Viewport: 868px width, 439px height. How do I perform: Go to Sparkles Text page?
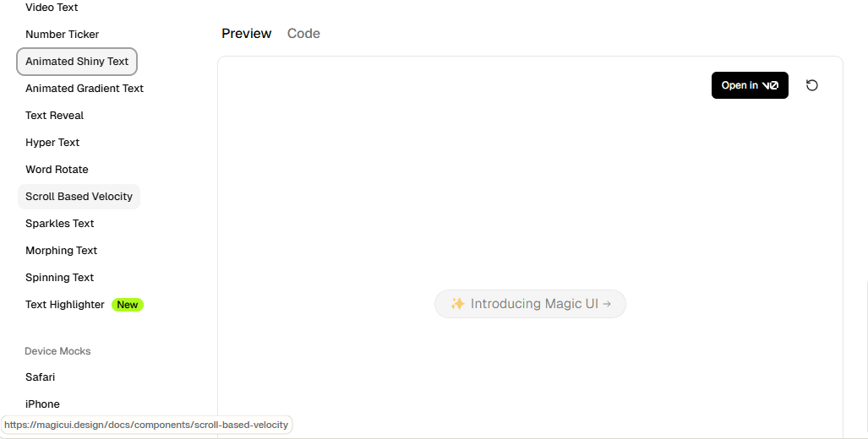(x=59, y=224)
